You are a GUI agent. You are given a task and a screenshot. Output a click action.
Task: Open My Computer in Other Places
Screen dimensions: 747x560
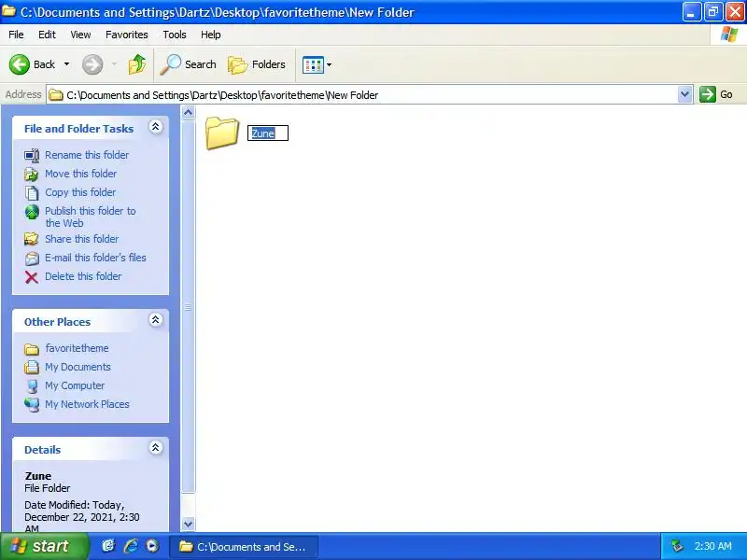tap(75, 385)
